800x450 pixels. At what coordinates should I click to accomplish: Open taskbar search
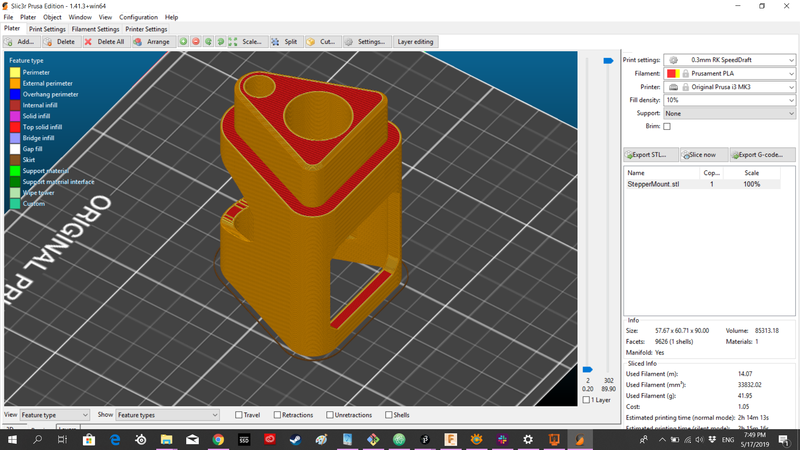tap(37, 439)
